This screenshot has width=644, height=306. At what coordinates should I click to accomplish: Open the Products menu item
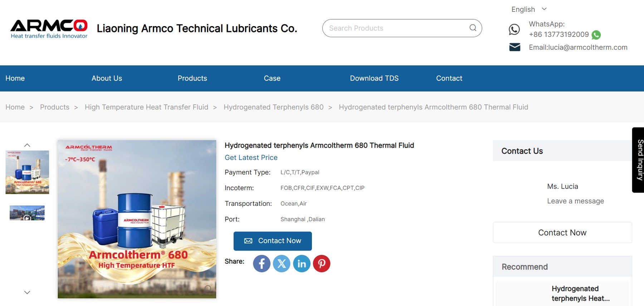(x=192, y=78)
